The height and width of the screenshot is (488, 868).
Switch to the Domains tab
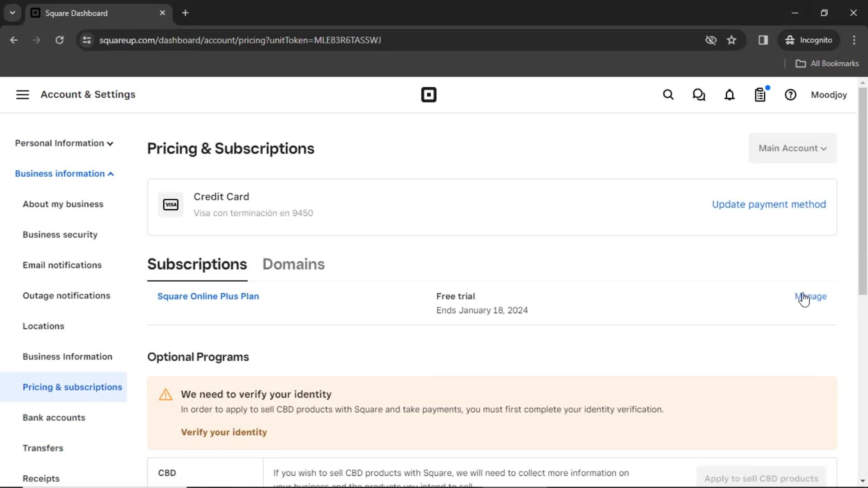pyautogui.click(x=293, y=264)
